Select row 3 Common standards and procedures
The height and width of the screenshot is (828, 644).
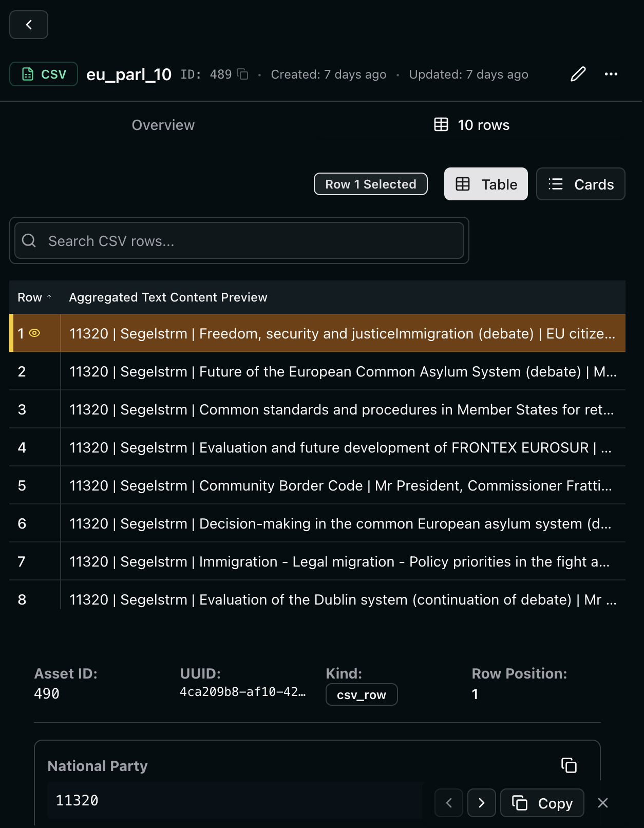coord(343,409)
